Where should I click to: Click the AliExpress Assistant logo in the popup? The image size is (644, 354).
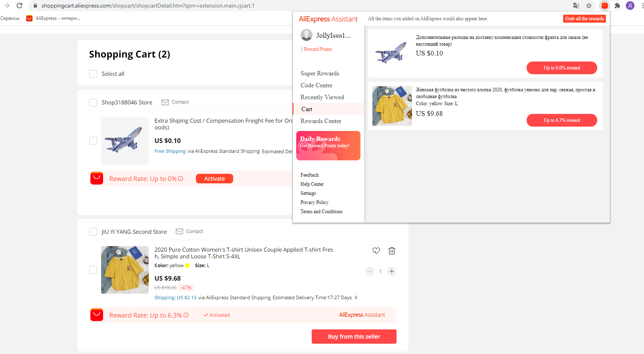(x=328, y=19)
